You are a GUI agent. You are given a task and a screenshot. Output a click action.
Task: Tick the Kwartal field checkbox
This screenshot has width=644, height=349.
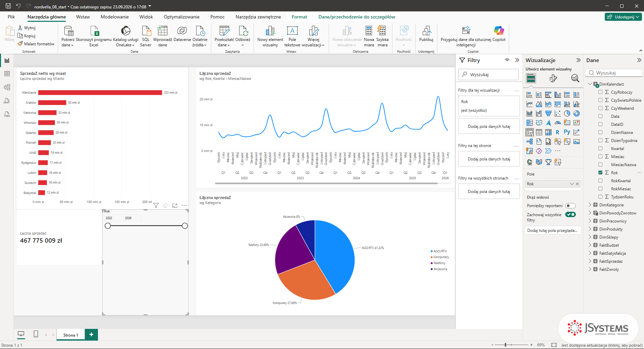pos(600,148)
